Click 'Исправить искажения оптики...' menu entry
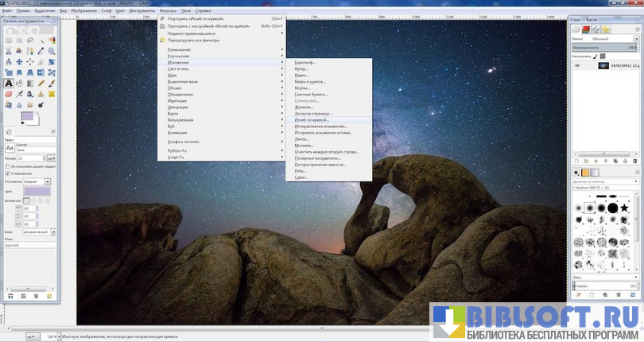Viewport: 644px width, 342px height. 322,132
